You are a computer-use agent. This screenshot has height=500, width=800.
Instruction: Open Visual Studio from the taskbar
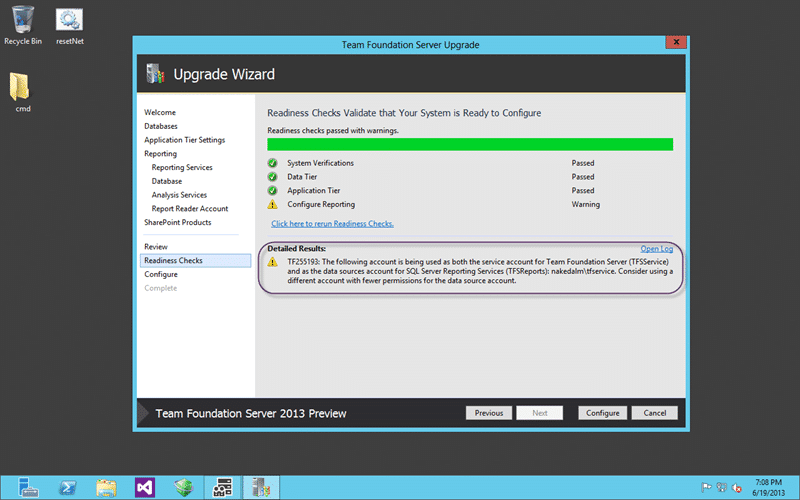145,488
